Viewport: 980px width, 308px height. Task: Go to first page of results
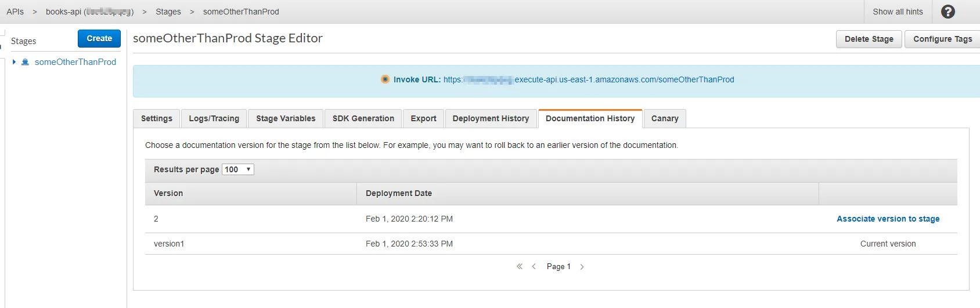click(x=520, y=267)
